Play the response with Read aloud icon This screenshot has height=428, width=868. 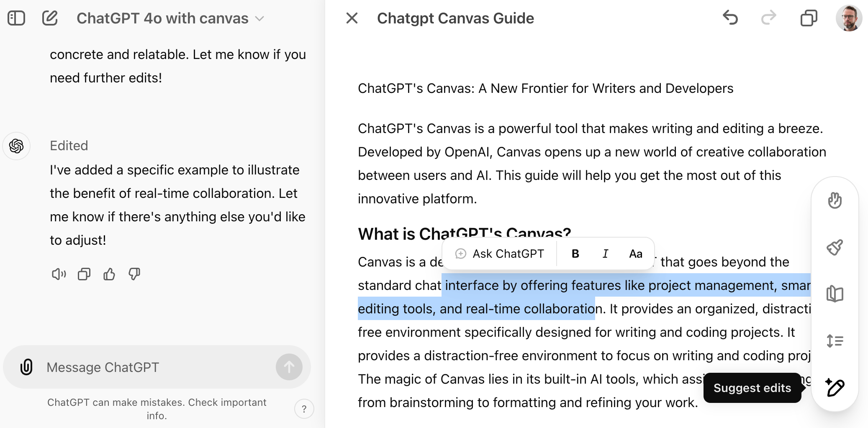(59, 274)
